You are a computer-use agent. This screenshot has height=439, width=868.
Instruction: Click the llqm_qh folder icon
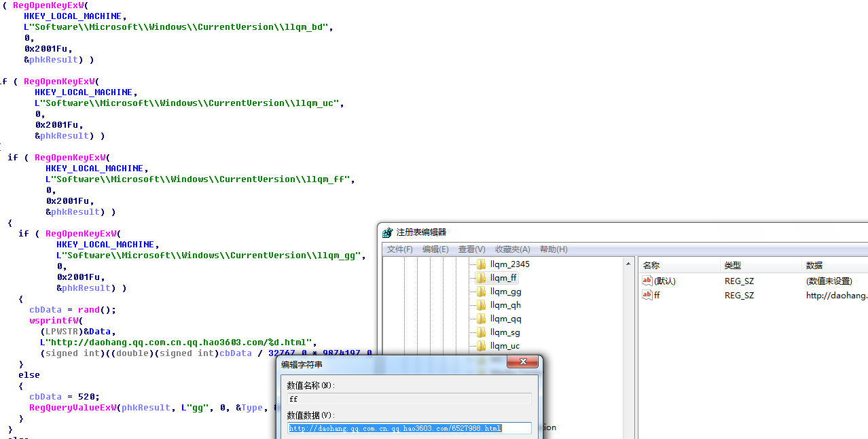[x=482, y=305]
